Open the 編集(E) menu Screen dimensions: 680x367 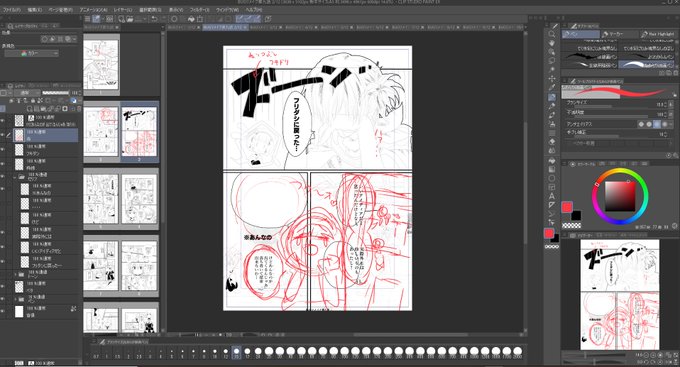click(35, 9)
